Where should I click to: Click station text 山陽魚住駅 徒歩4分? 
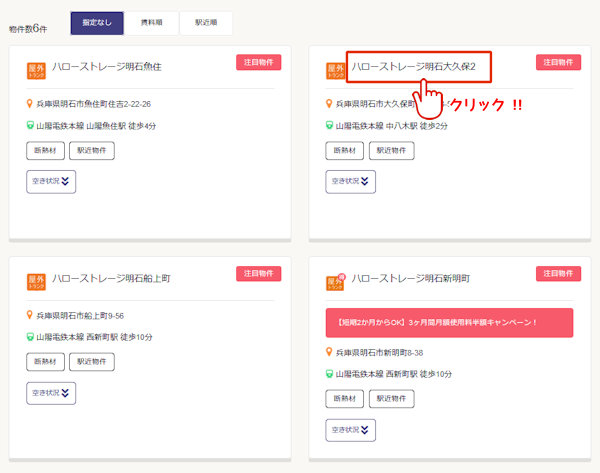(x=121, y=126)
